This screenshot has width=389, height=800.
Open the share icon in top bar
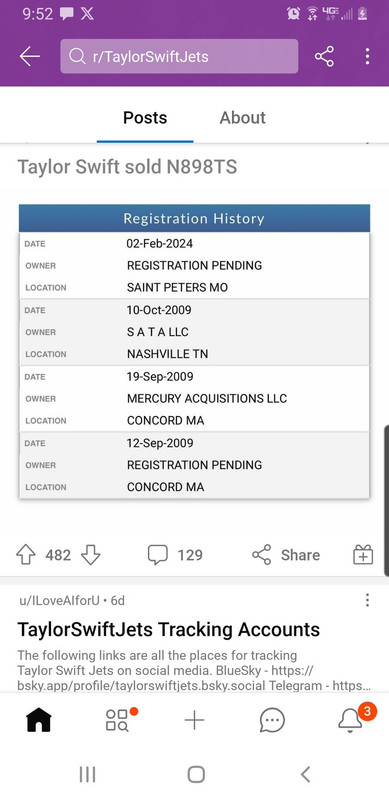coord(324,57)
